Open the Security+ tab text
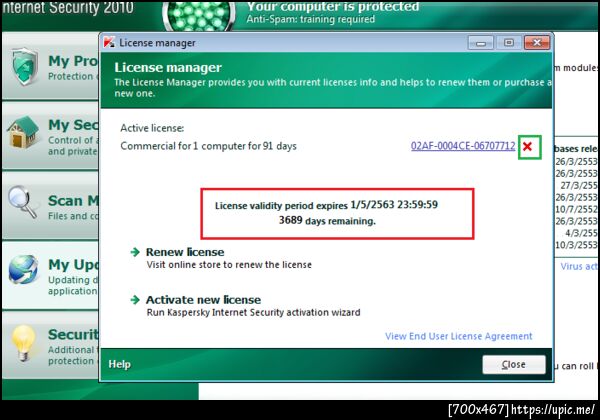Viewport: 600px width, 420px height. (73, 334)
